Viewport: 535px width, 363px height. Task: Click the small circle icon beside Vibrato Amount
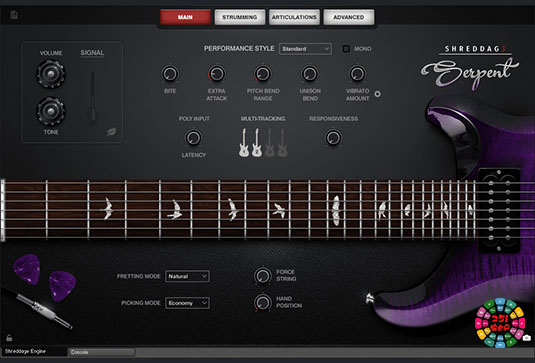(377, 94)
